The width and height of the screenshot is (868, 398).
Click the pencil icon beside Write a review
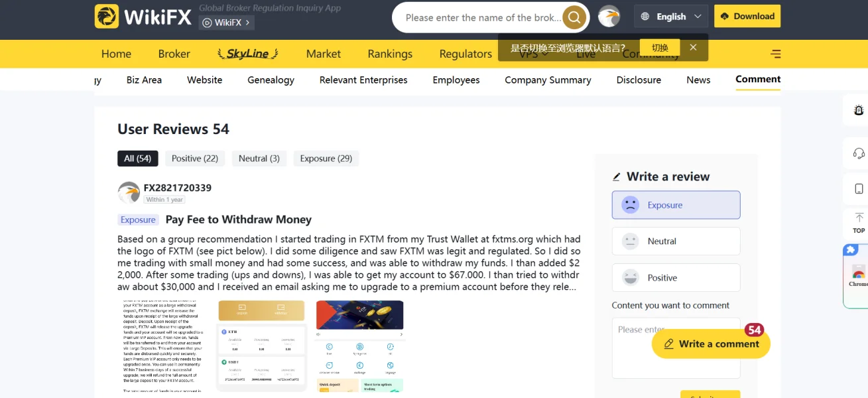click(617, 177)
